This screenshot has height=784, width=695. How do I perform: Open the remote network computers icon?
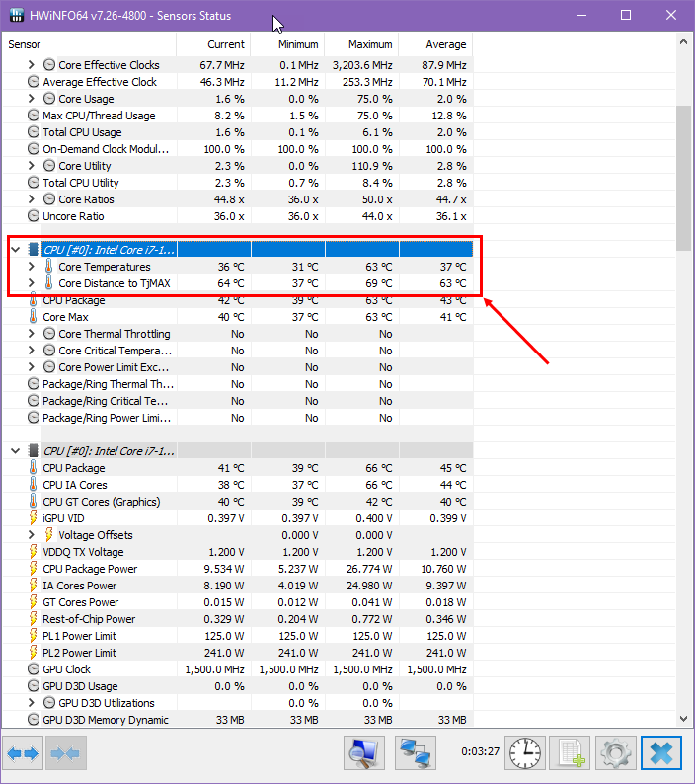coord(415,753)
